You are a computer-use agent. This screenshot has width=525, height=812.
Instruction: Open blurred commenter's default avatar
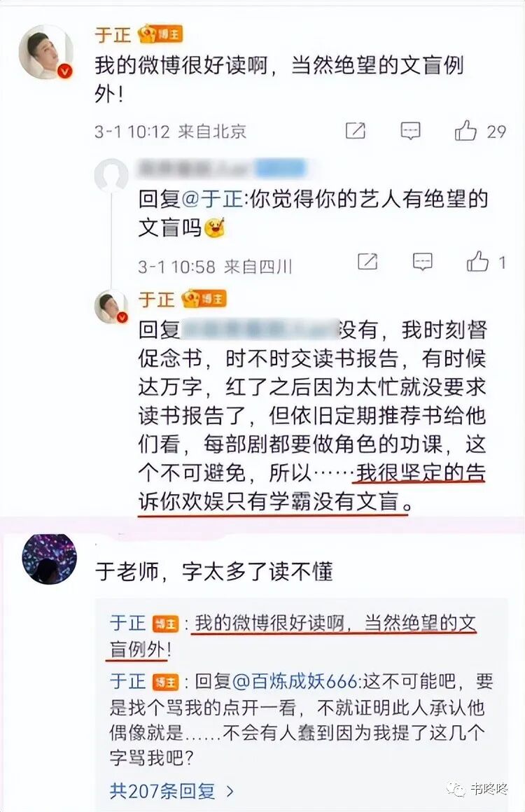(111, 176)
